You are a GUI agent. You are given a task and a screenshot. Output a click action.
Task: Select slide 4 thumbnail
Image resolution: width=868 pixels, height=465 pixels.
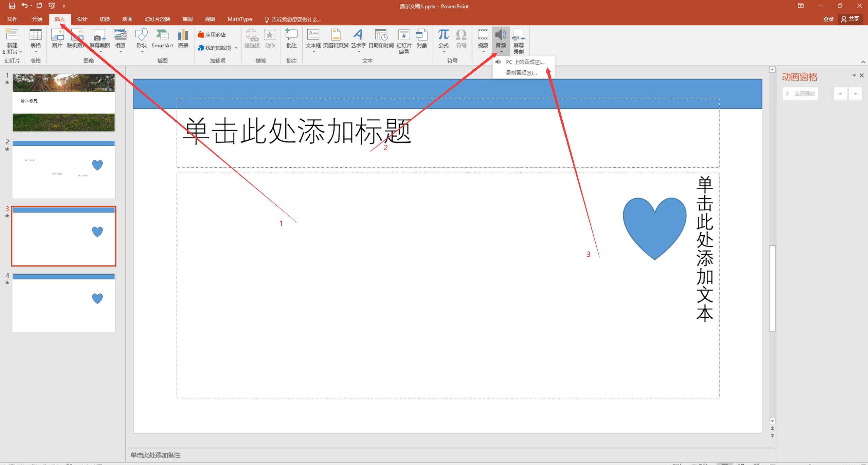point(64,303)
